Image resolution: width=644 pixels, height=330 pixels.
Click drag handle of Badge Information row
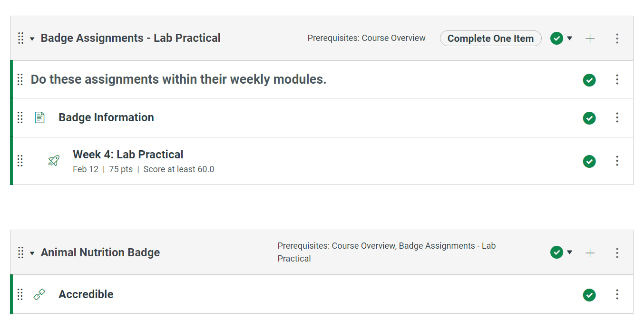click(20, 117)
